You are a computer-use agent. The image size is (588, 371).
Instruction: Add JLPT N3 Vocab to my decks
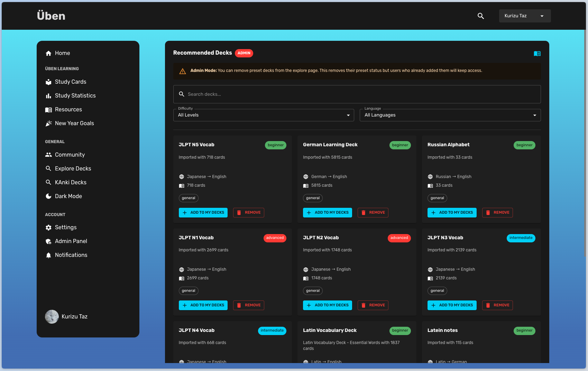coord(452,305)
